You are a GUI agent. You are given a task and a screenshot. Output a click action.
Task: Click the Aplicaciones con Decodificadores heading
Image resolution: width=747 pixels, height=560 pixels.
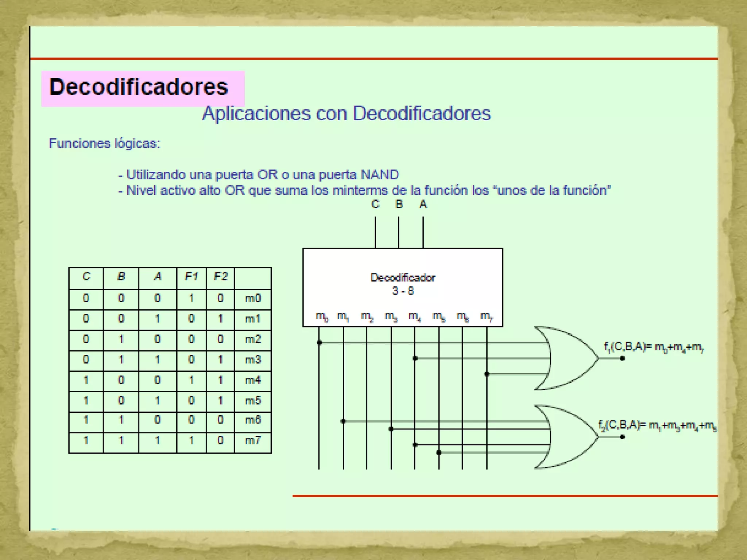point(346,113)
